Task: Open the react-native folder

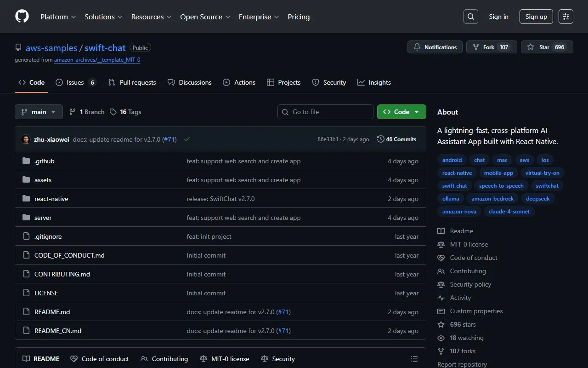Action: click(51, 199)
